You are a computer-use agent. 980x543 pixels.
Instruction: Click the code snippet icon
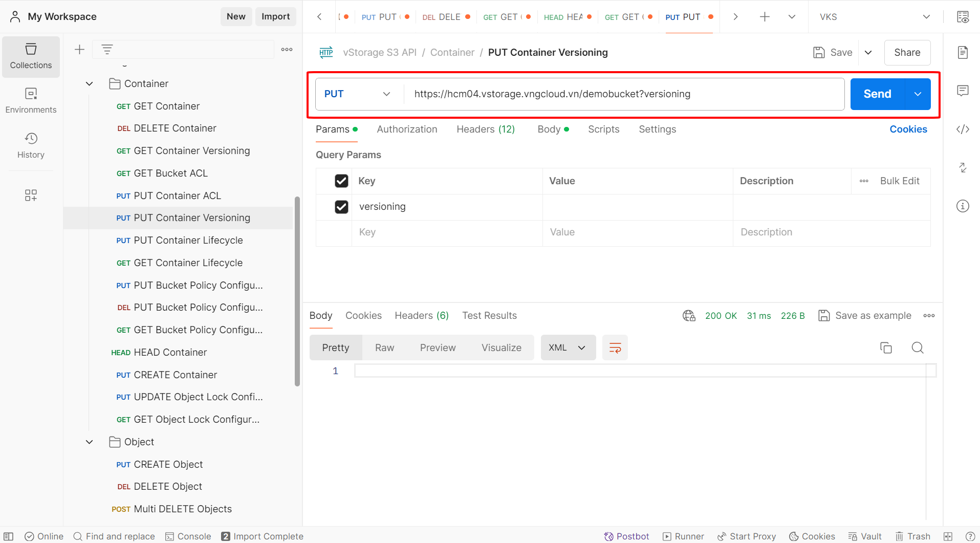963,129
